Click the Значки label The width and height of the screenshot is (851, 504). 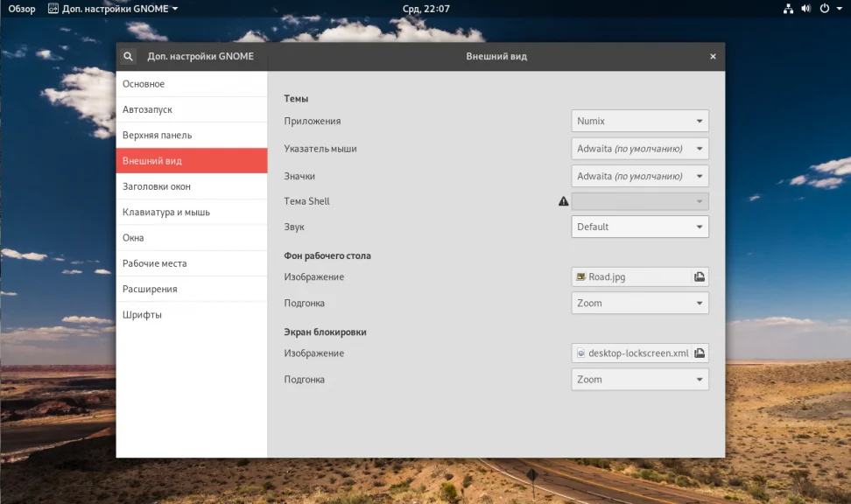click(x=299, y=177)
